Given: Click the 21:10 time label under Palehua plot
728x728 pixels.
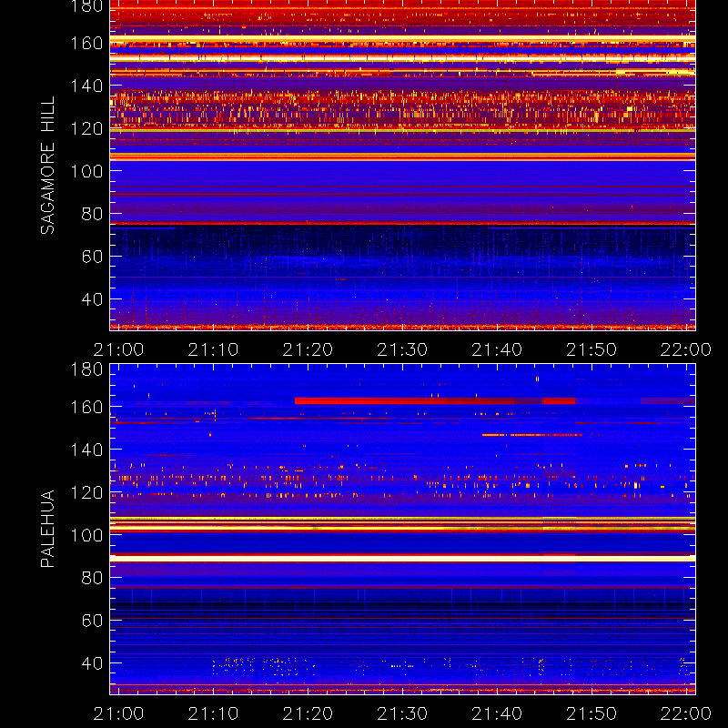Looking at the screenshot, I should pyautogui.click(x=213, y=713).
